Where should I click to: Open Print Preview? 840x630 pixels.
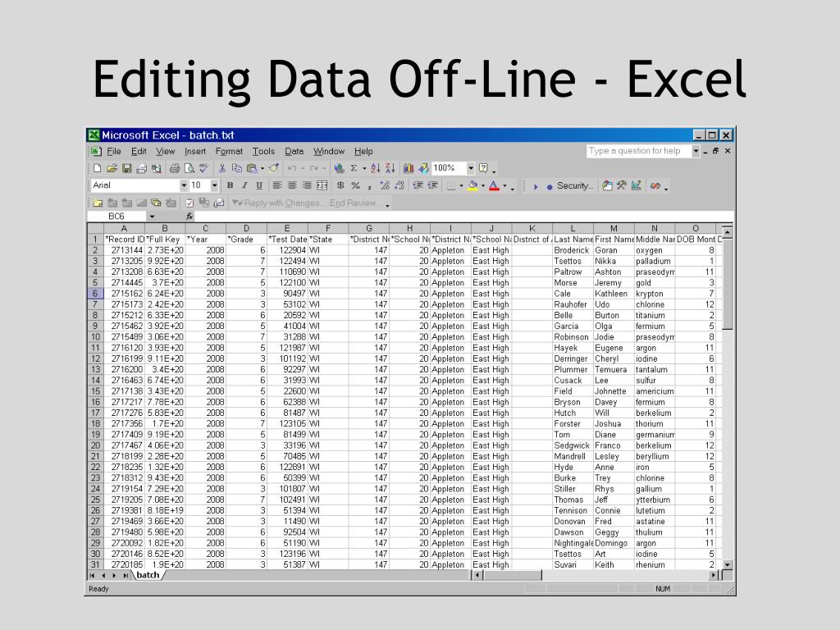pos(189,169)
